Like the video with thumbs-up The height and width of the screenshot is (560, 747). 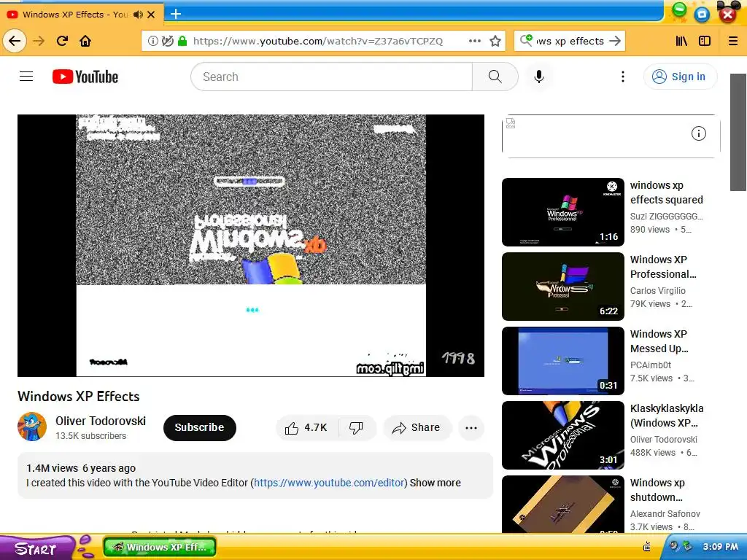click(306, 427)
